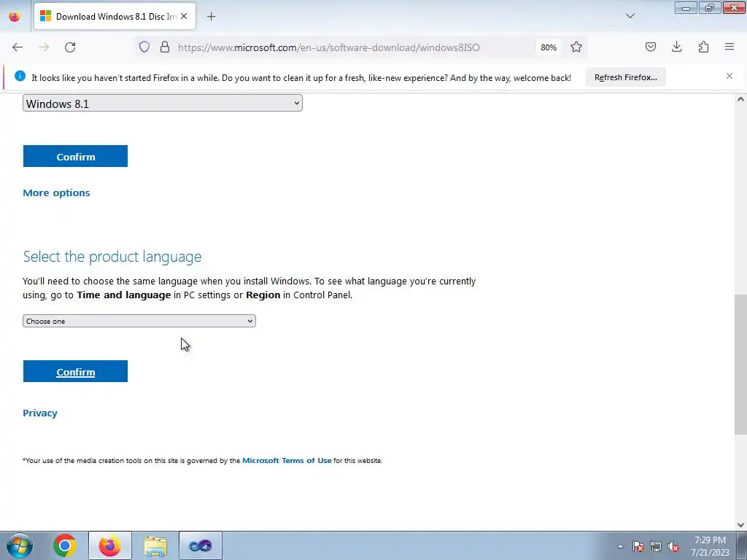The image size is (747, 560).
Task: Open the extensions puzzle icon
Action: click(x=703, y=47)
